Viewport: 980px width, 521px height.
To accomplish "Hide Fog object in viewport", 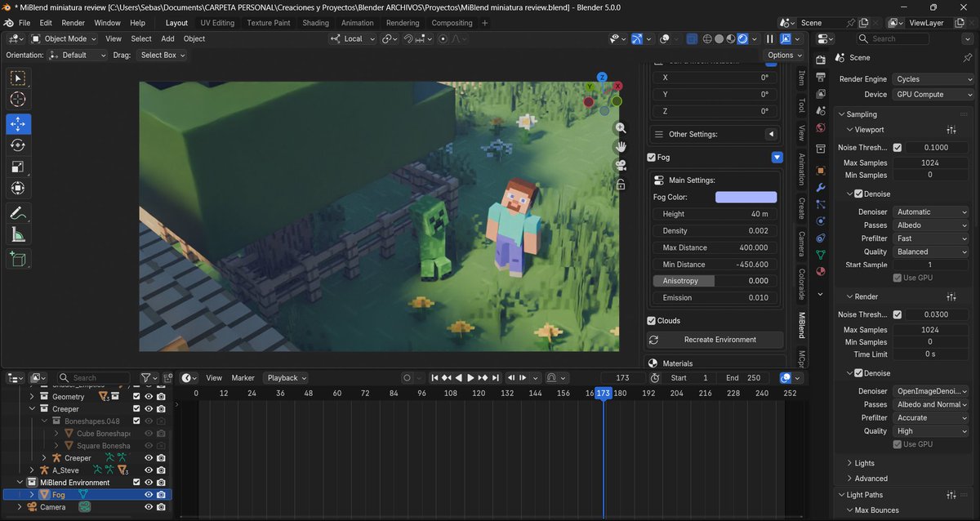I will 149,495.
